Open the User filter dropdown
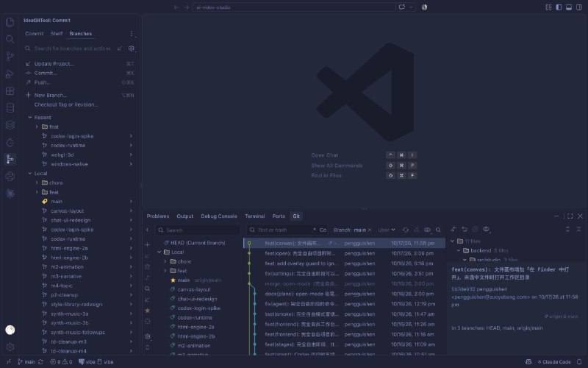This screenshot has height=368, width=588. click(x=387, y=230)
